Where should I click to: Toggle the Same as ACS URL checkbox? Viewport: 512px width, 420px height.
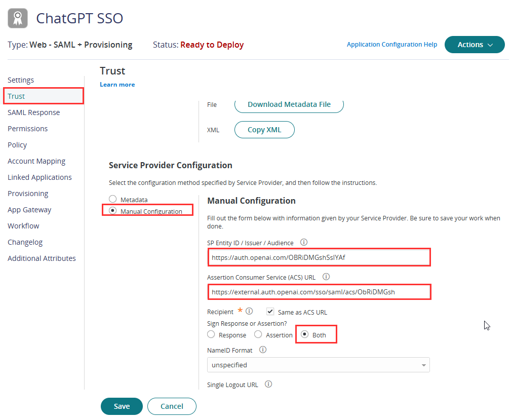click(270, 312)
